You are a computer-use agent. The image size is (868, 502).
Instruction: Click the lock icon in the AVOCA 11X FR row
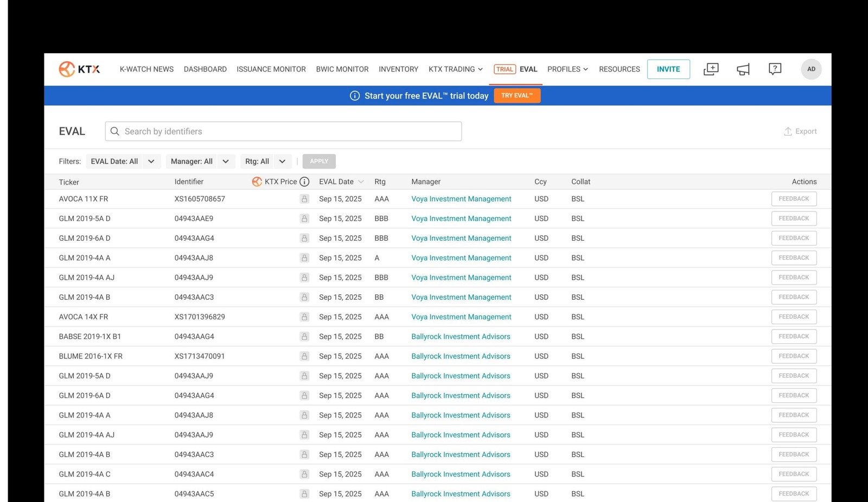click(304, 199)
